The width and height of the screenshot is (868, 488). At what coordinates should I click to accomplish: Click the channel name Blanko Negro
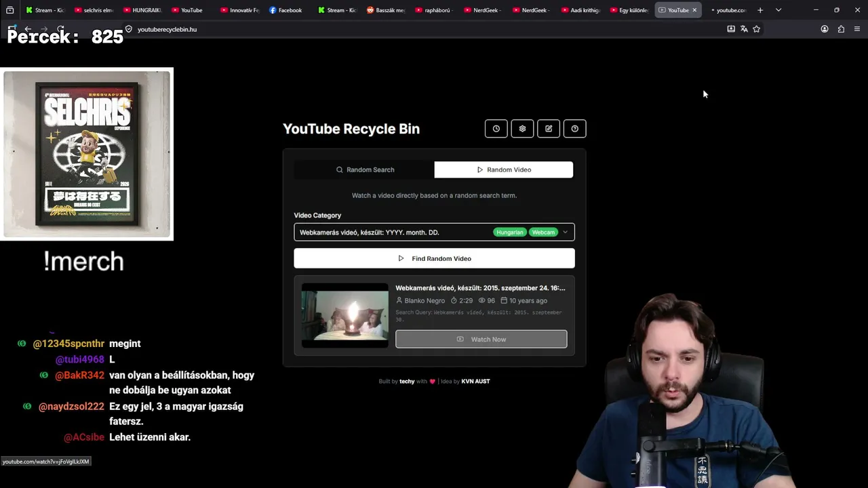click(x=425, y=301)
